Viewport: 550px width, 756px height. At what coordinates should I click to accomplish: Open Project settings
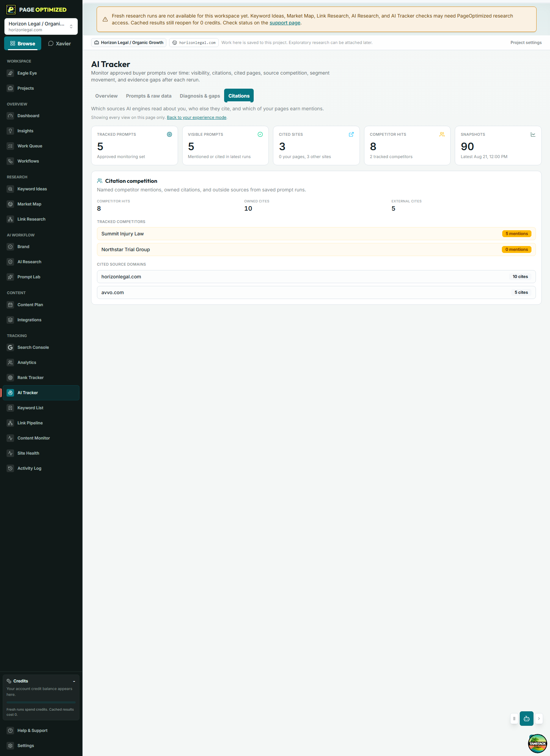click(x=526, y=43)
